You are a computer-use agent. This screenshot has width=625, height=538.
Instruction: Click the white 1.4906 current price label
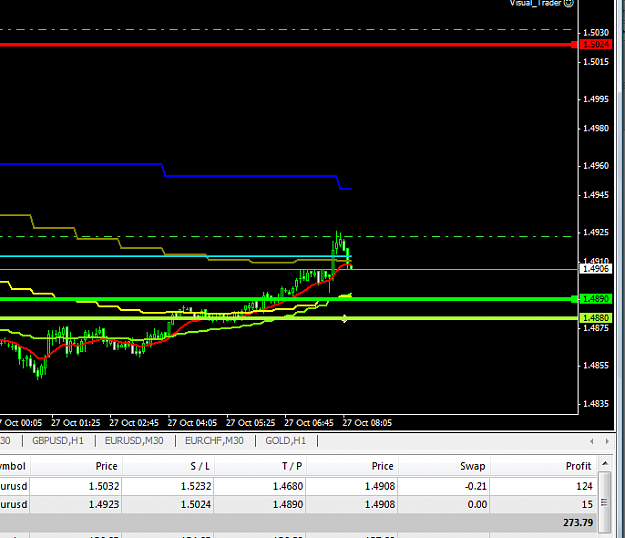[x=596, y=269]
